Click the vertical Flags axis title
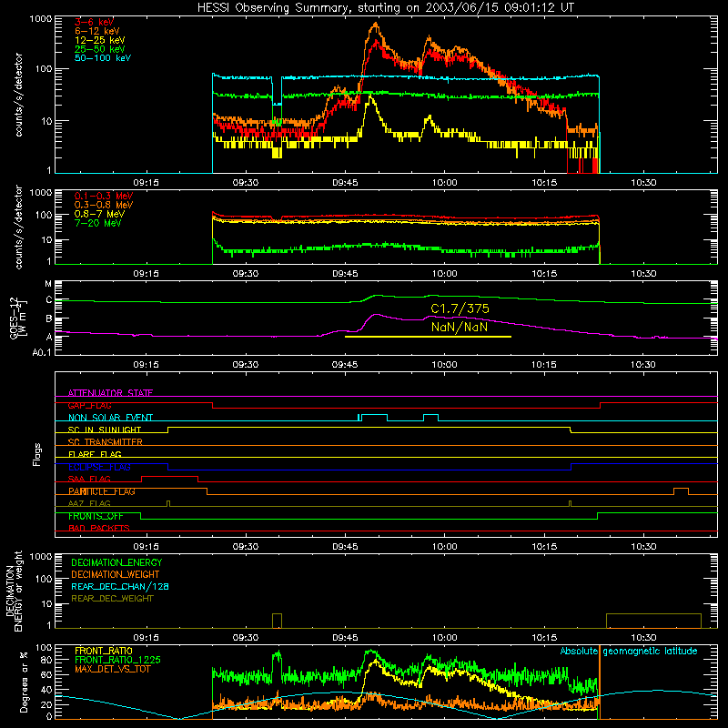 37,454
